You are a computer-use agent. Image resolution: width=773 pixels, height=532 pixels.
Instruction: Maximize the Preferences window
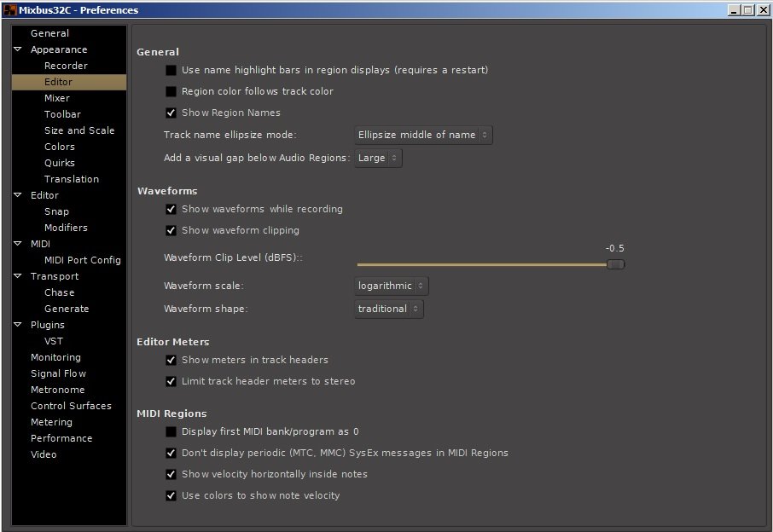click(x=748, y=10)
